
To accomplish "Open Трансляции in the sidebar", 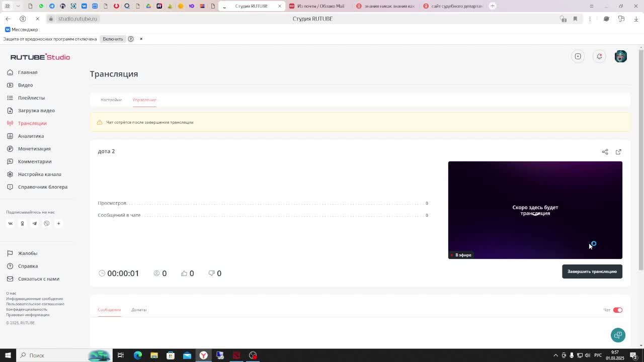I will click(32, 123).
